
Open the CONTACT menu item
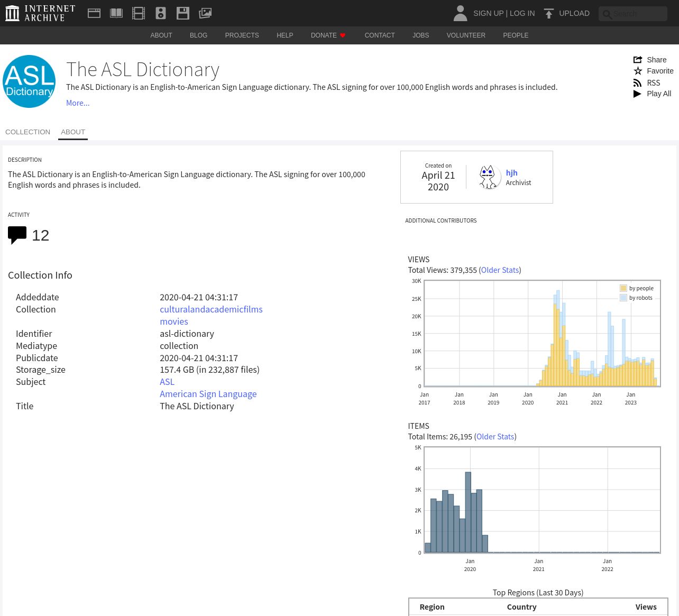coord(380,35)
